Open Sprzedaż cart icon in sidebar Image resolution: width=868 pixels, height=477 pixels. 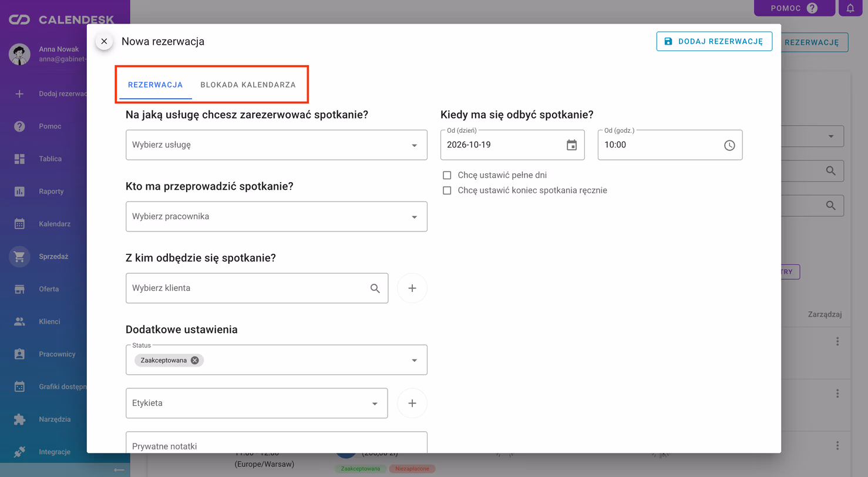click(19, 257)
